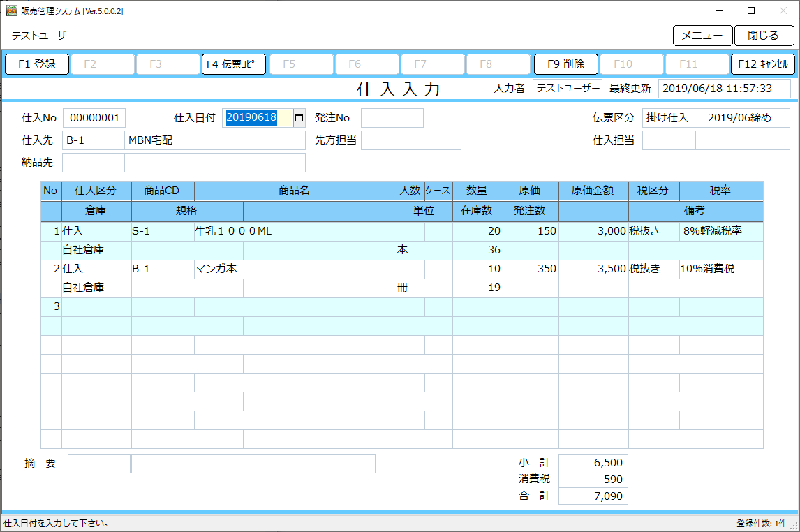The width and height of the screenshot is (800, 532).
Task: Select the 仕入日付 date field 20190618
Action: point(258,118)
